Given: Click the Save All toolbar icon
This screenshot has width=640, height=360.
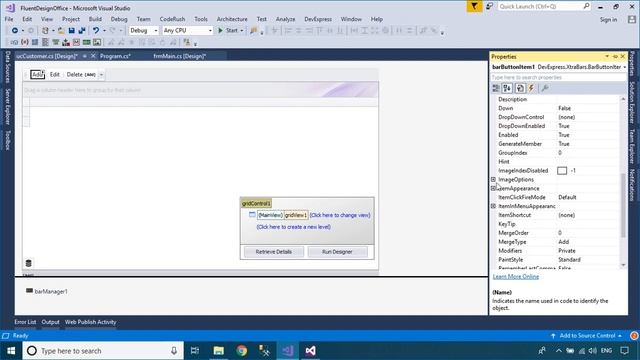Looking at the screenshot, I should (82, 31).
